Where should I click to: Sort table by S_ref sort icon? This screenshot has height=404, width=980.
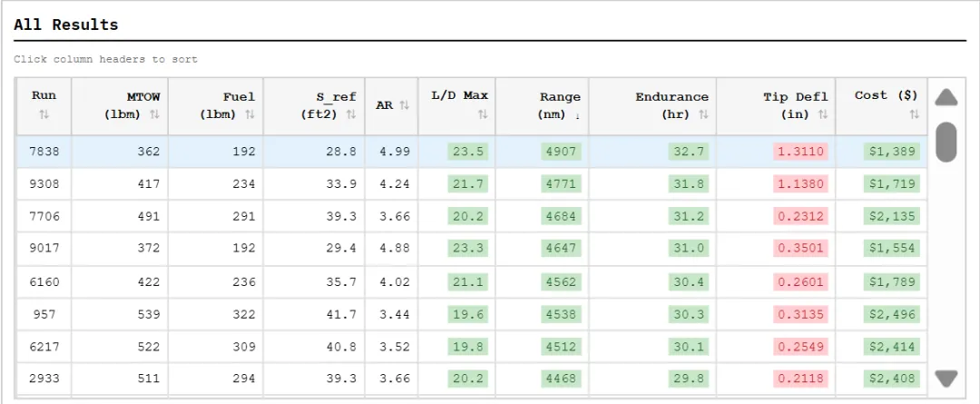coord(352,114)
